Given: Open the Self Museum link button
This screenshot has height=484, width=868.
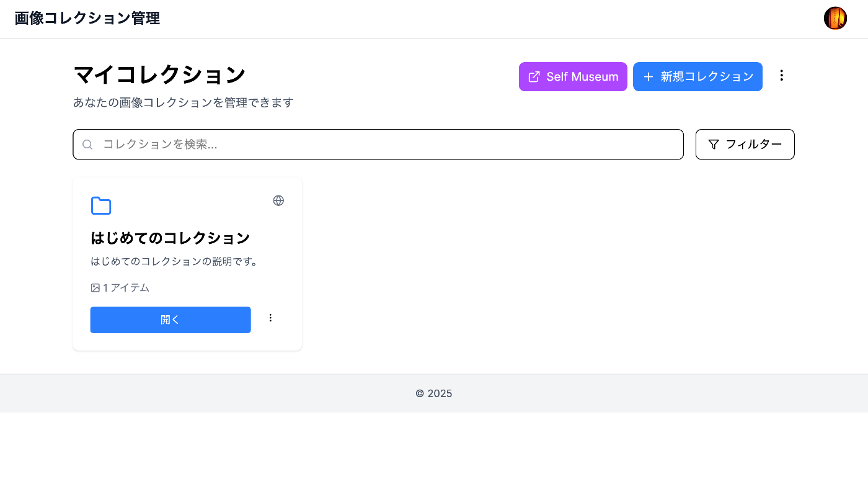Looking at the screenshot, I should coord(573,77).
